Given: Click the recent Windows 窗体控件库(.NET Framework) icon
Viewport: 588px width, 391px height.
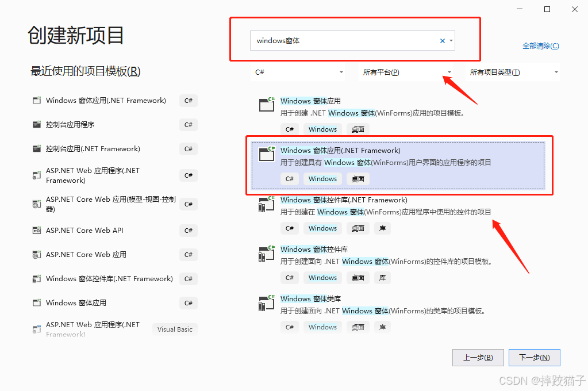Looking at the screenshot, I should click(x=37, y=279).
